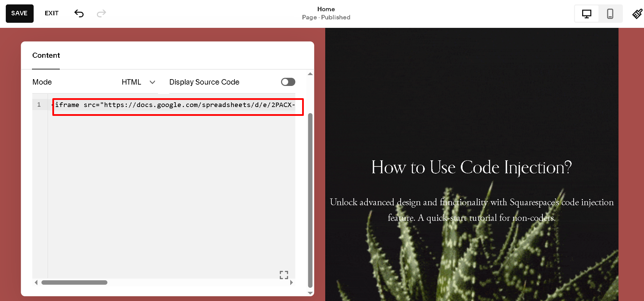Click horizontal scrollbar right arrow
Screen dimensions: 644x301
291,282
